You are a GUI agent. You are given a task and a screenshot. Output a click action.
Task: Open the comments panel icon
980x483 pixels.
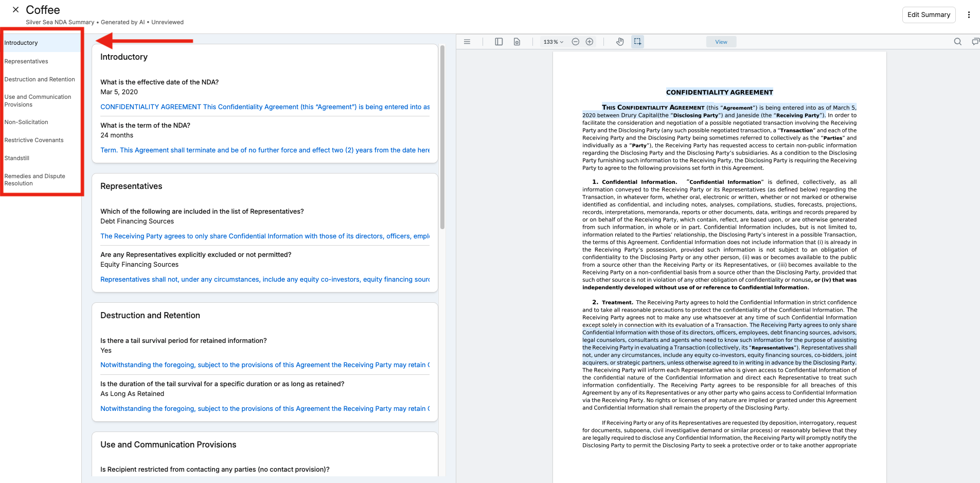pyautogui.click(x=975, y=42)
